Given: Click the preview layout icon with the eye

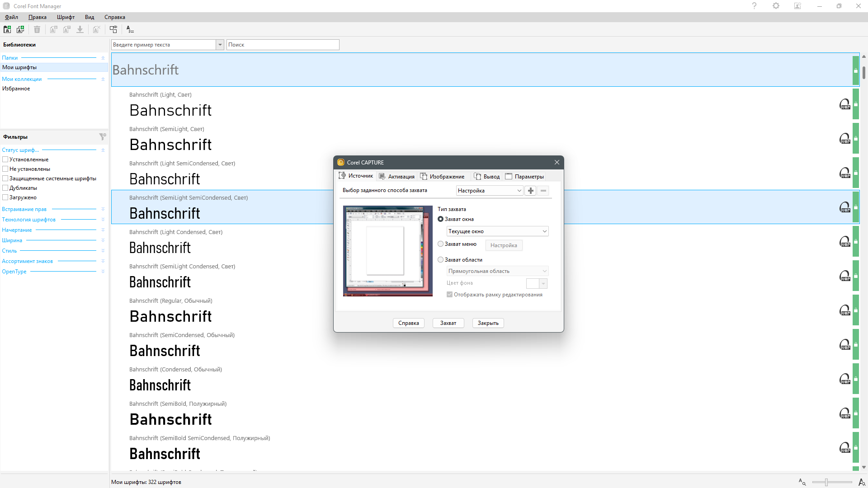Looking at the screenshot, I should (x=113, y=29).
